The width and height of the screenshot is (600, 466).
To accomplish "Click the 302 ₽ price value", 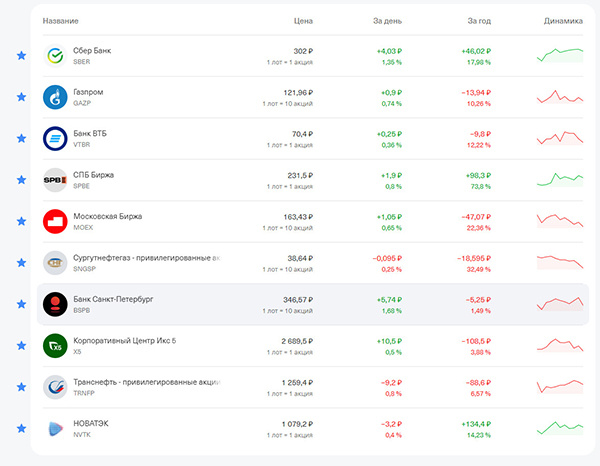I will 303,51.
